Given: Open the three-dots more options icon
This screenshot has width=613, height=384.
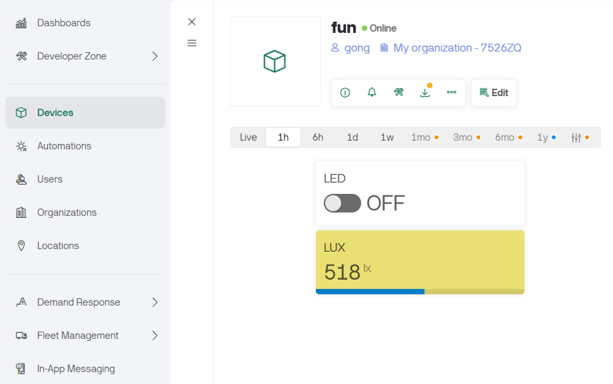Looking at the screenshot, I should [452, 92].
